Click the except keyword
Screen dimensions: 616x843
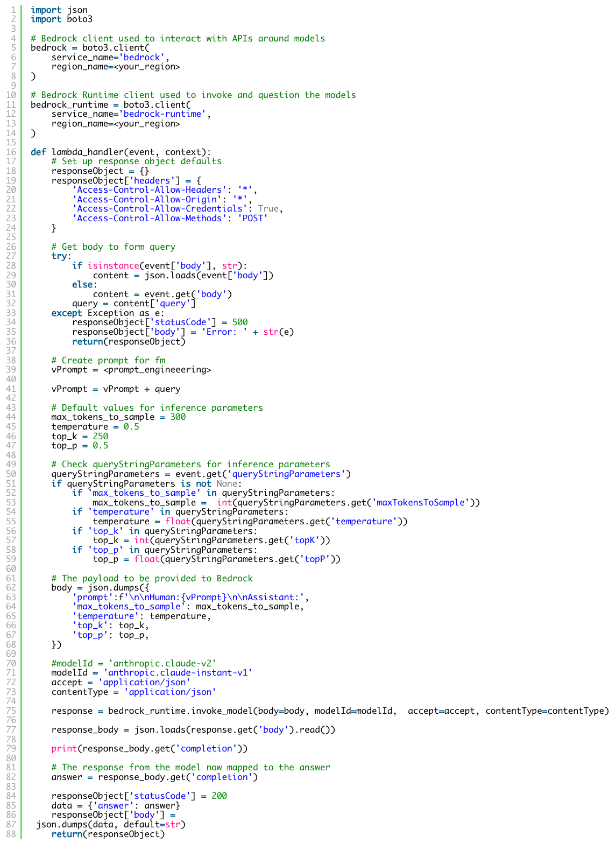coord(67,313)
